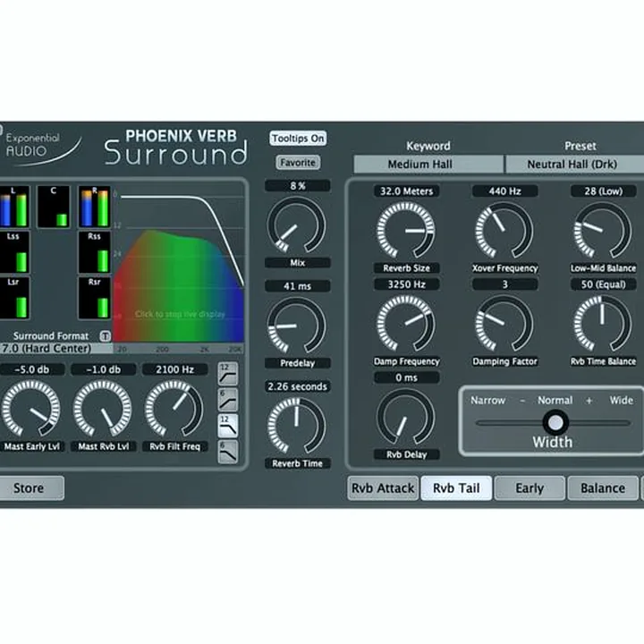
Task: Click the 0 ms Rvb Delay value
Action: [406, 377]
